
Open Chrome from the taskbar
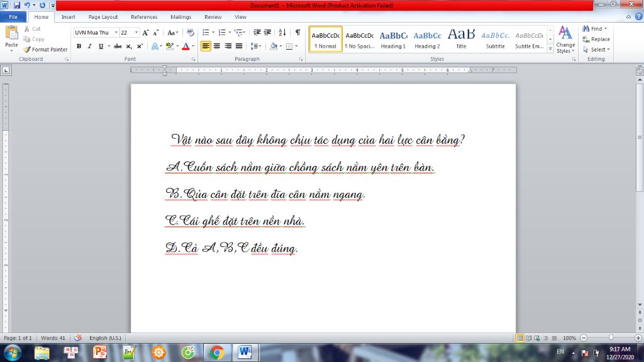tap(217, 353)
